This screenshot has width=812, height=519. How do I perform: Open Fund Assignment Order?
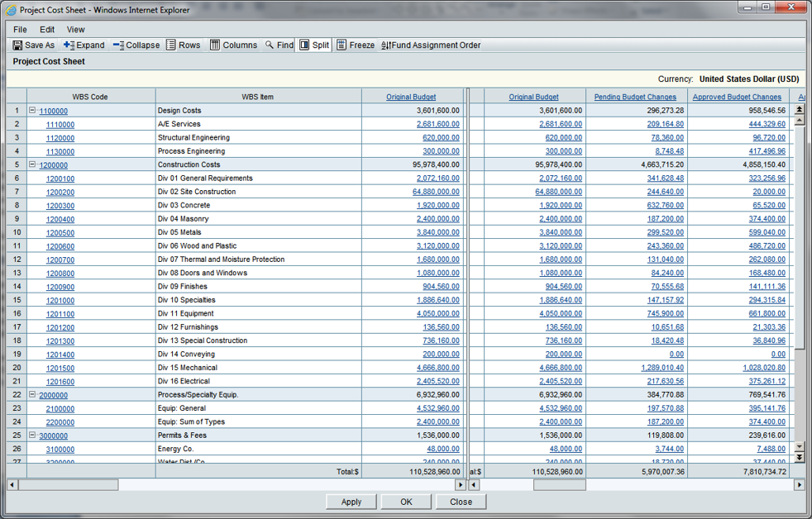(431, 45)
